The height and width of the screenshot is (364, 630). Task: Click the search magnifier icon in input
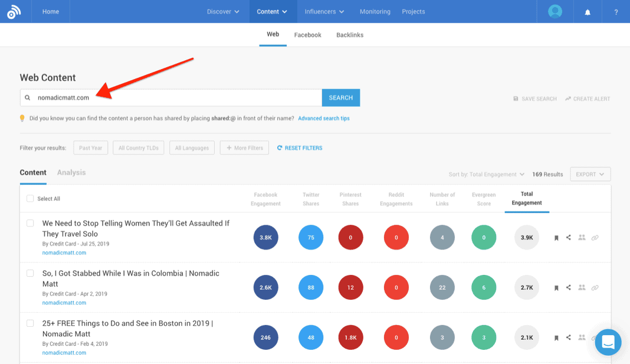[27, 97]
